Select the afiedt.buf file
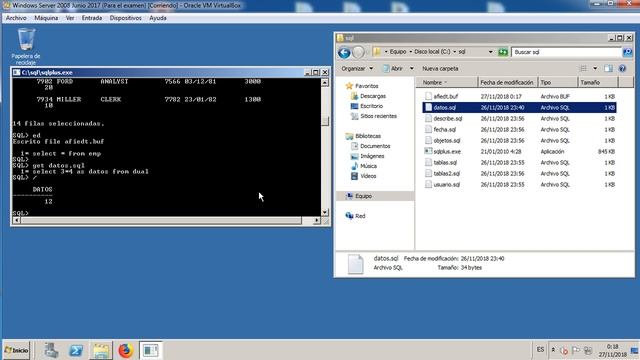This screenshot has width=640, height=360. (446, 97)
